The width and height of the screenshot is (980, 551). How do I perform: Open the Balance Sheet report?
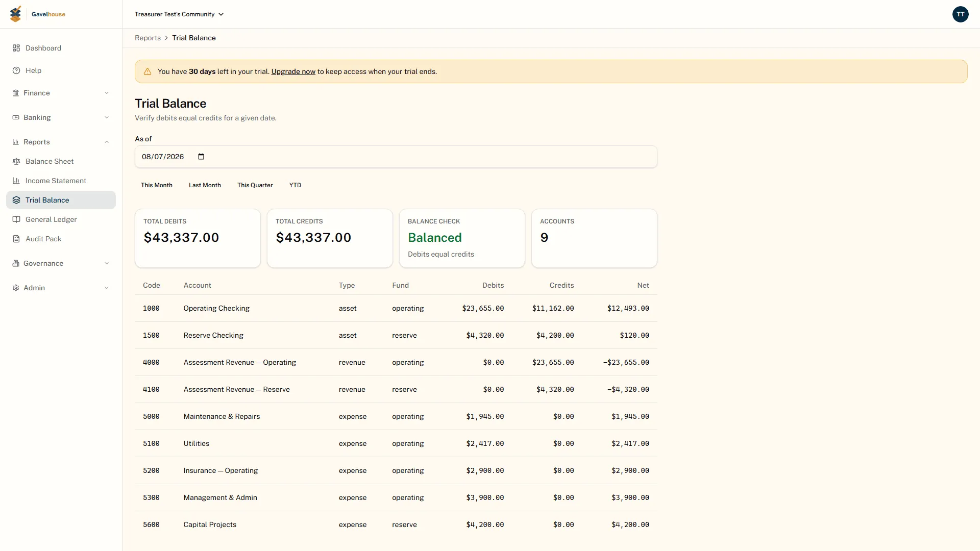pyautogui.click(x=61, y=161)
